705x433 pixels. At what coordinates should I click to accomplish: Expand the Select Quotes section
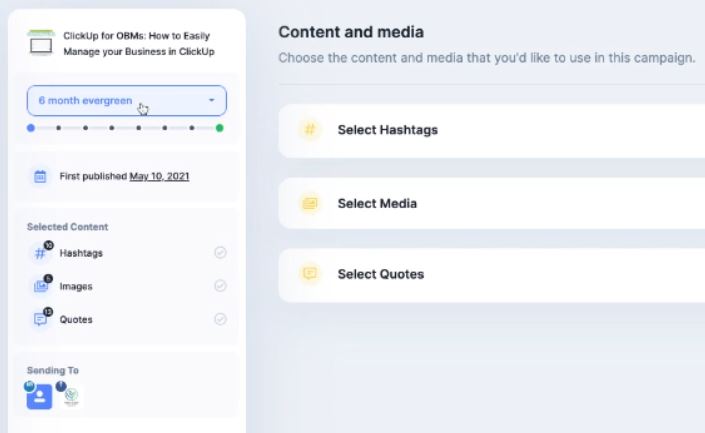(x=490, y=274)
